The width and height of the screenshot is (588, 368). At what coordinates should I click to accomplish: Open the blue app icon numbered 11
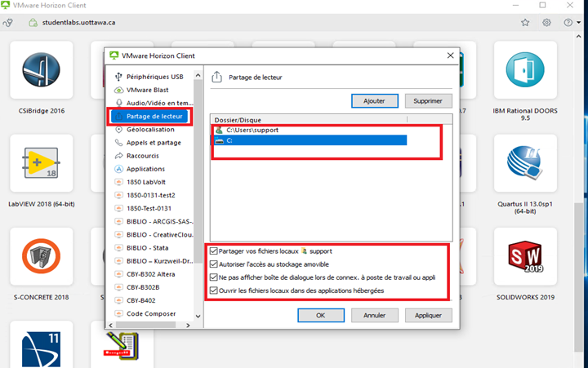[42, 349]
